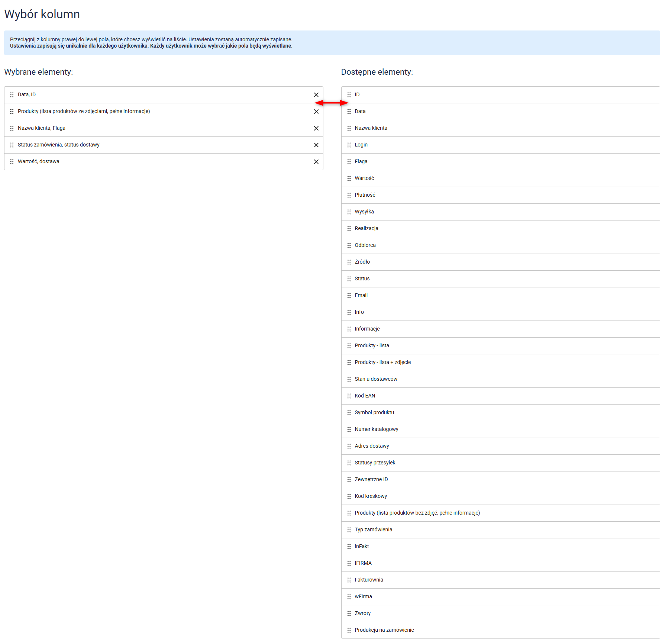Remove the "Wartość, dostawa" column
The height and width of the screenshot is (644, 665).
click(x=316, y=162)
